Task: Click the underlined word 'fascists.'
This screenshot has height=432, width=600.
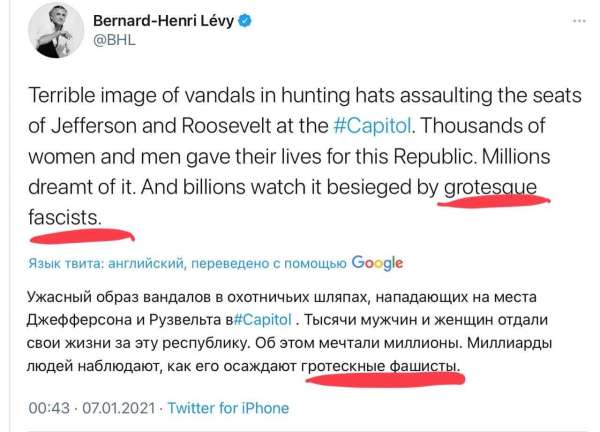Action: [71, 214]
